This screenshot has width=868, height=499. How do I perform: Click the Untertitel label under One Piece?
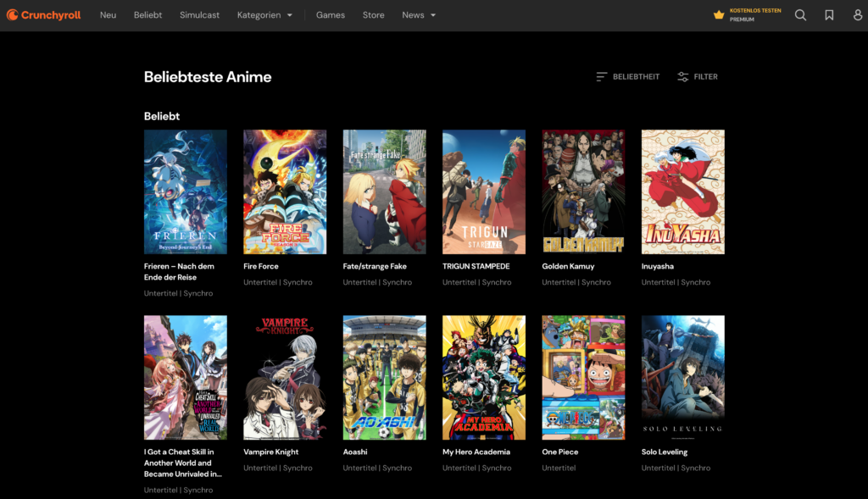pos(559,468)
